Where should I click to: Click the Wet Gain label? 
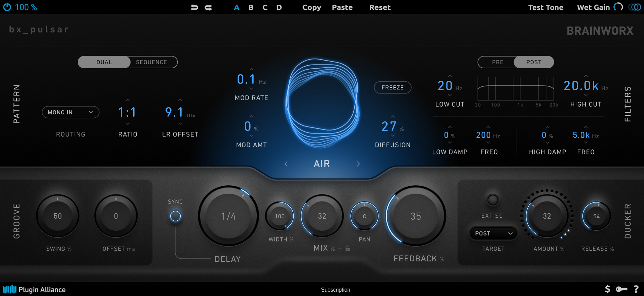click(x=593, y=7)
